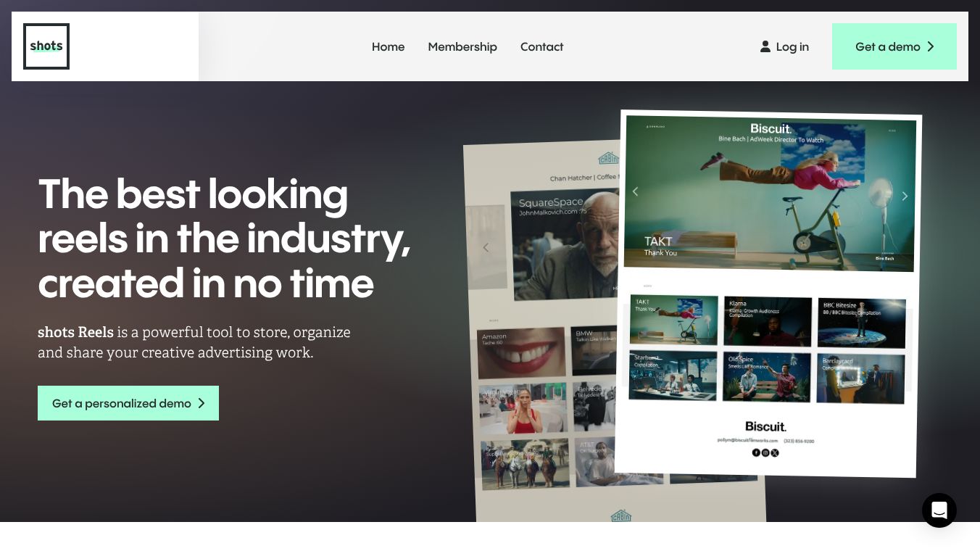The width and height of the screenshot is (980, 551).
Task: Open the Intercom chat launcher
Action: click(939, 510)
